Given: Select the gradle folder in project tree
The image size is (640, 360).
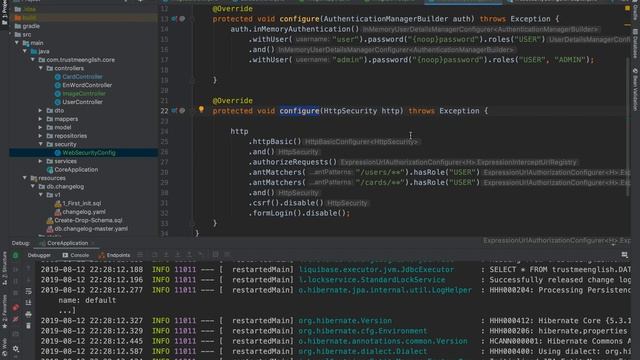Looking at the screenshot, I should (31, 26).
